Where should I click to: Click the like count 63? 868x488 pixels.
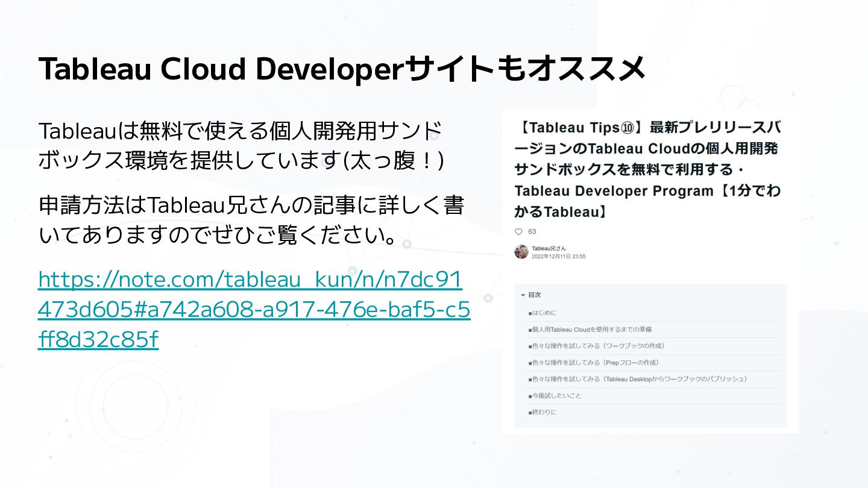point(532,231)
